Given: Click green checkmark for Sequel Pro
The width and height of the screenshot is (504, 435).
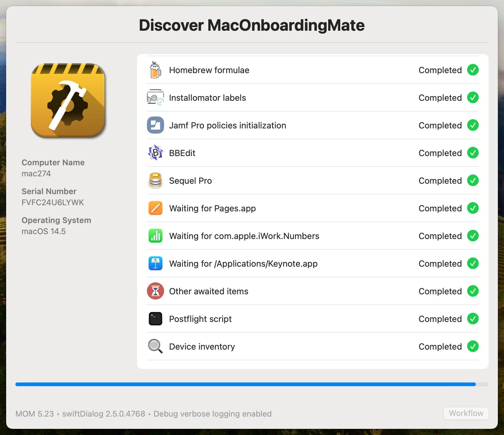Looking at the screenshot, I should coord(473,180).
